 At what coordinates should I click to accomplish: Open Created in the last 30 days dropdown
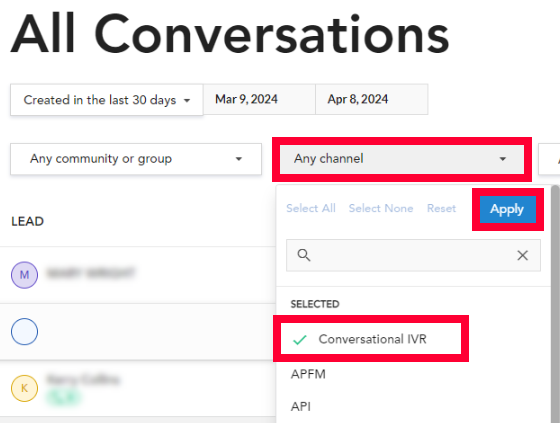(x=107, y=100)
